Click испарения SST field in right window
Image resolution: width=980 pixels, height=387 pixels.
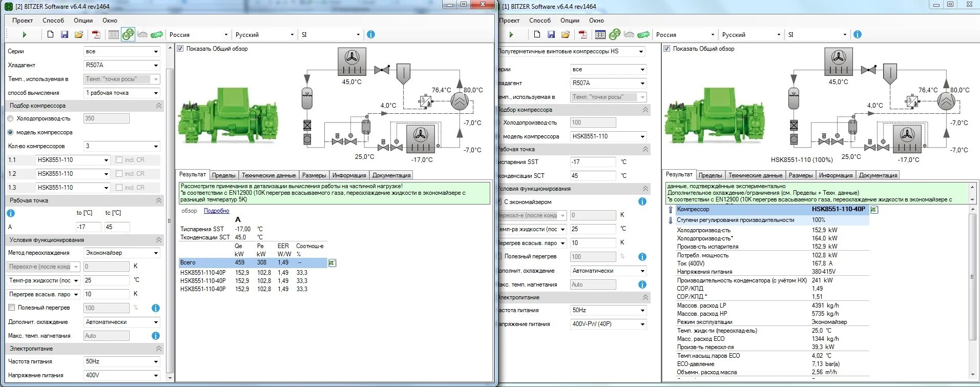[593, 162]
